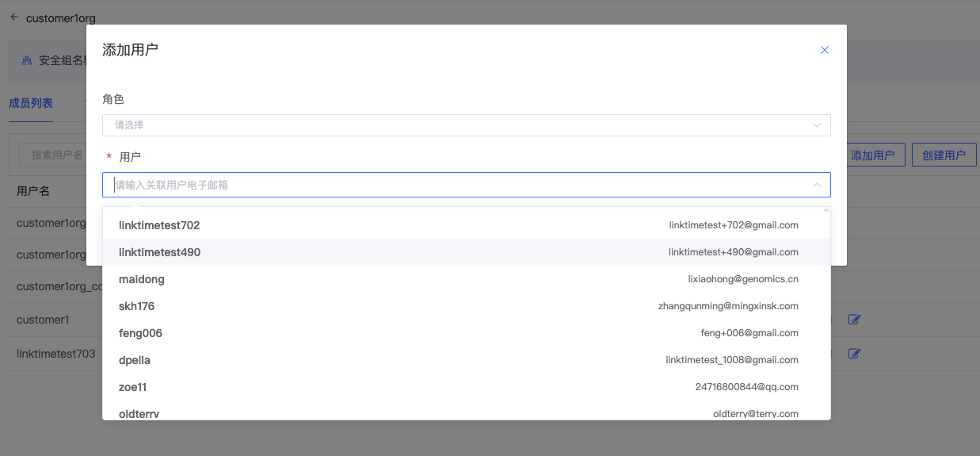Click email linktimetest+702@gmail.com
This screenshot has width=980, height=456.
734,225
